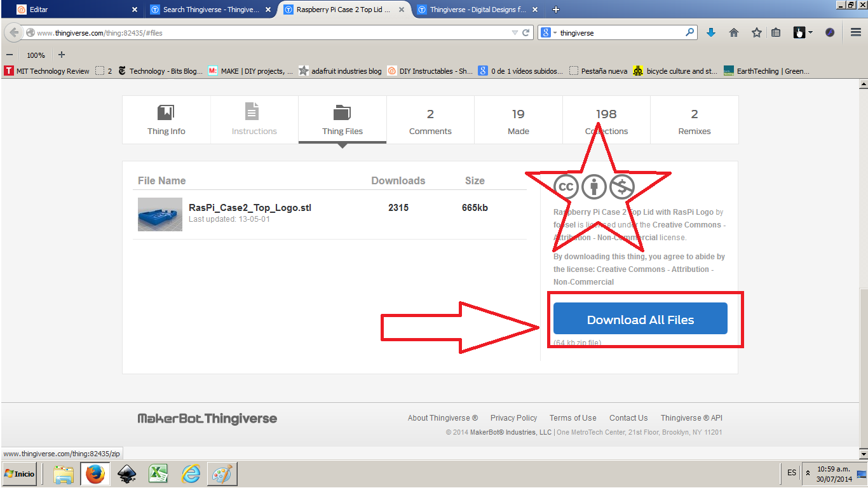Open the Firefox downloads arrow icon
The image size is (868, 488).
point(711,32)
